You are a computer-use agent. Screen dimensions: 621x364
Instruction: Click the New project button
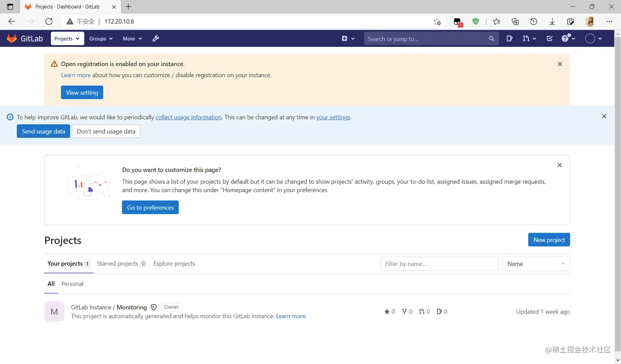(549, 240)
